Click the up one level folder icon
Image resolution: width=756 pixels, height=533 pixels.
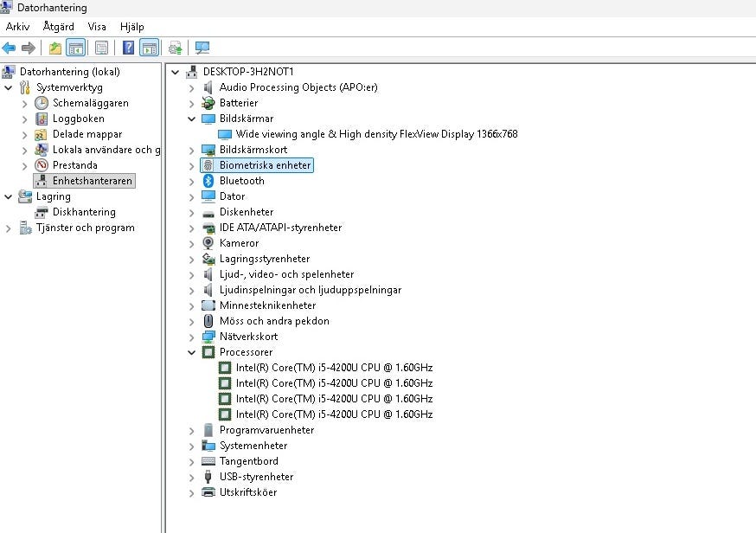click(x=54, y=48)
